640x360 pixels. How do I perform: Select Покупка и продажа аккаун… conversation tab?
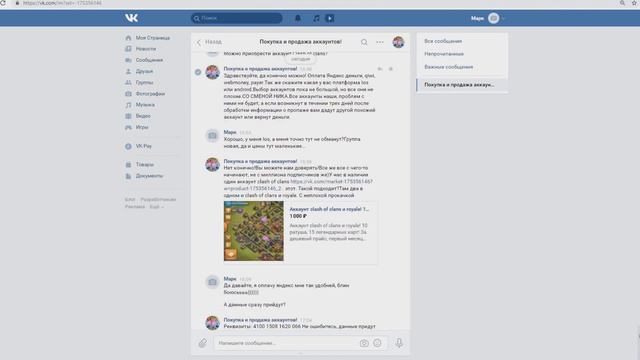[462, 85]
